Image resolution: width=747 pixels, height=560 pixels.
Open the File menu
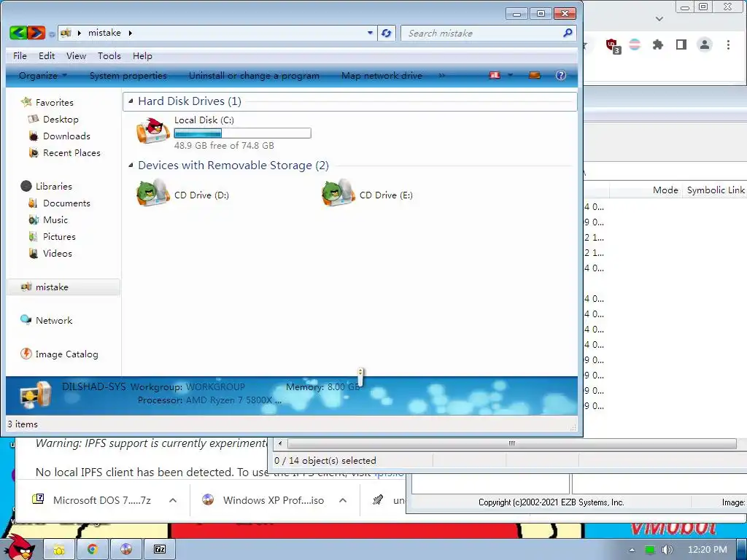point(20,55)
